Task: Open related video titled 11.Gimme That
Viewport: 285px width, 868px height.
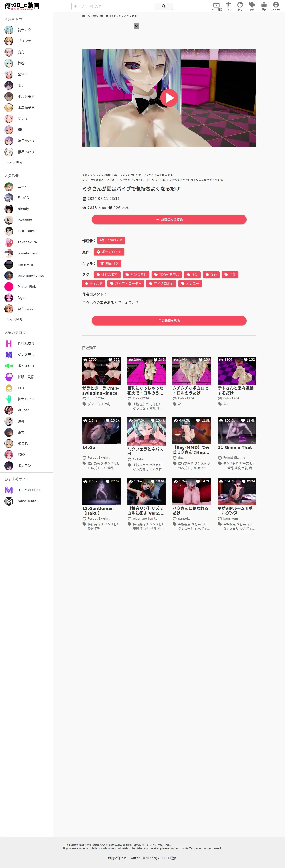Action: click(235, 448)
